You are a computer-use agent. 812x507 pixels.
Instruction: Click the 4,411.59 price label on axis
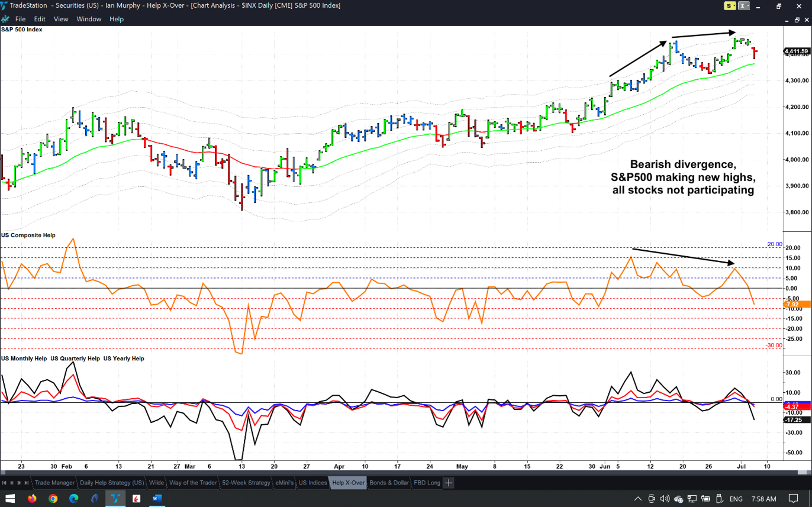(x=796, y=51)
